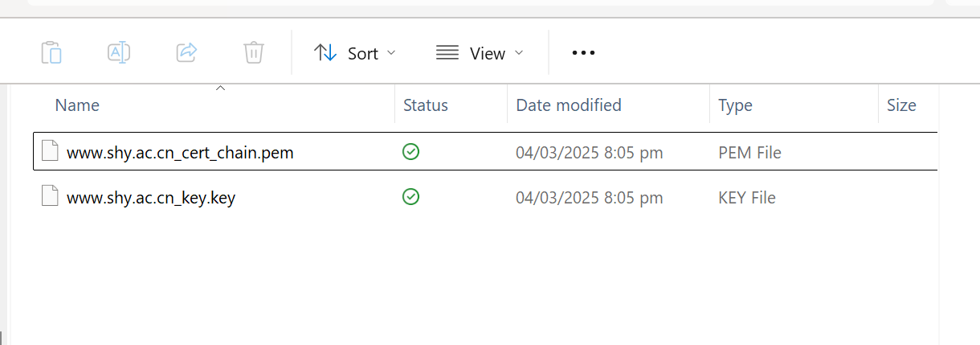Click the Size column header

click(x=901, y=105)
